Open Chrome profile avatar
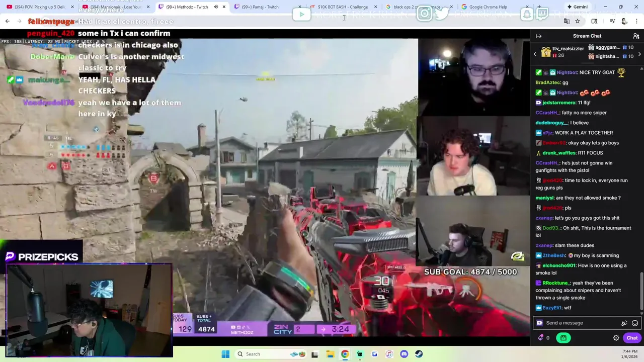This screenshot has width=644, height=362. (624, 21)
